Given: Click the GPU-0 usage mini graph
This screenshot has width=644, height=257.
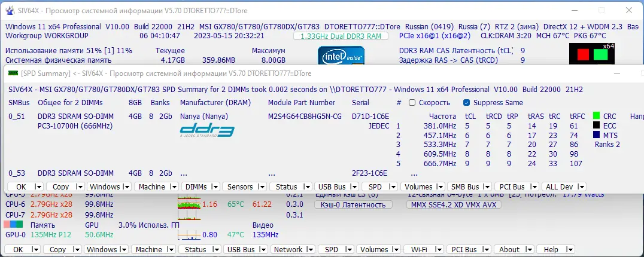Looking at the screenshot, I should (x=189, y=234).
